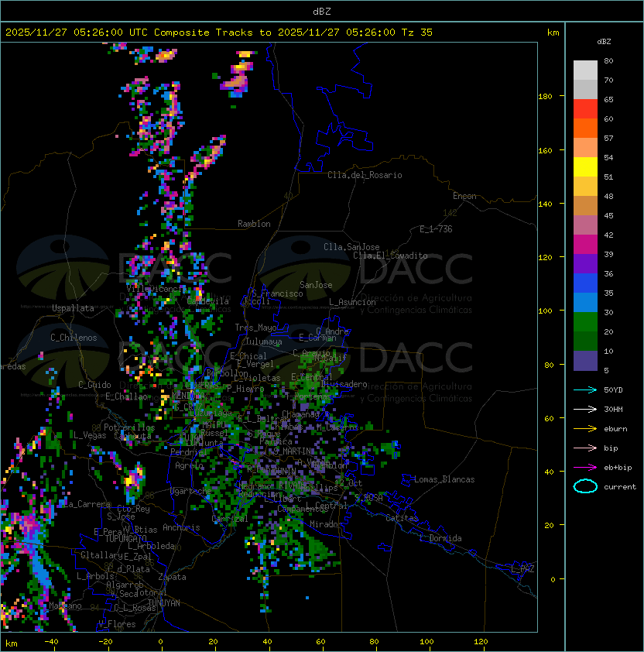Click the magenta eb+bip arrow icon in legend
This screenshot has height=652, width=644.
click(585, 468)
